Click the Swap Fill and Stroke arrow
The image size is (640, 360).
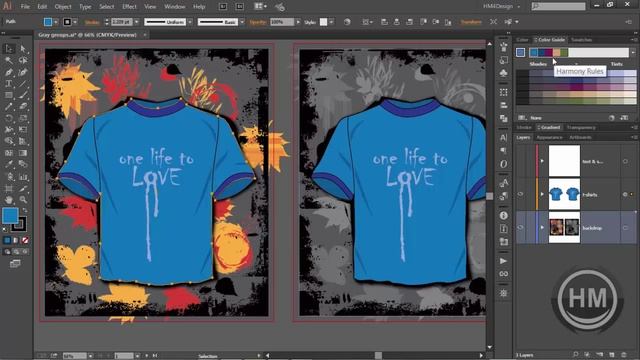[x=24, y=210]
